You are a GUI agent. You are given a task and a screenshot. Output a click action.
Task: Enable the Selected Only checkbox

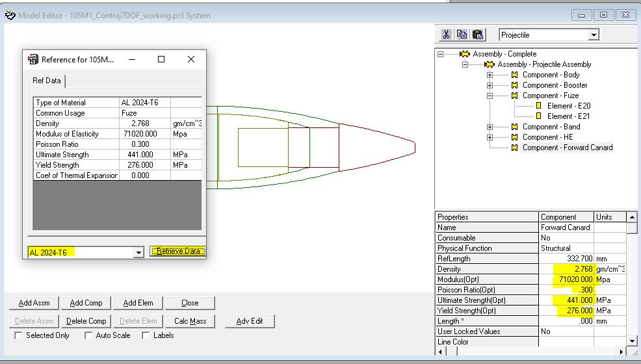[x=19, y=335]
